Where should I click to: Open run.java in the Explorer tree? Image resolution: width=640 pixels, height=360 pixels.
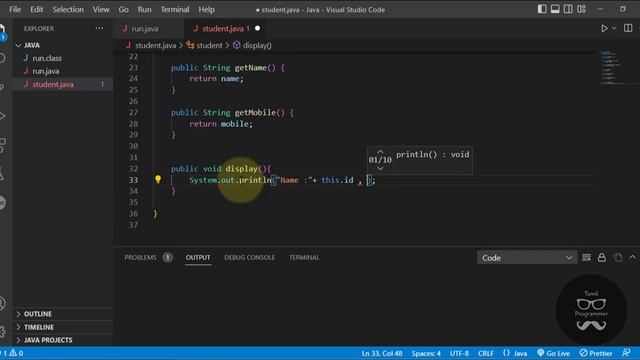tap(46, 71)
